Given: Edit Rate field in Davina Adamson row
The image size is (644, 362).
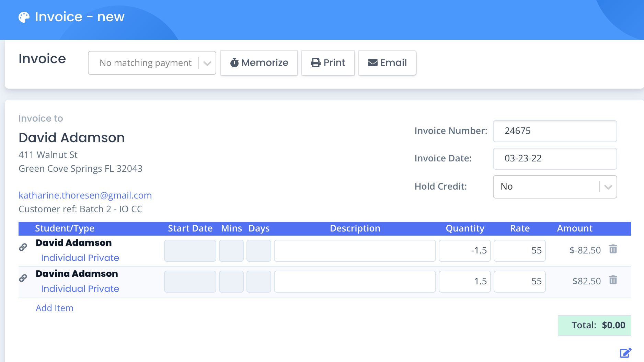Looking at the screenshot, I should (x=520, y=282).
